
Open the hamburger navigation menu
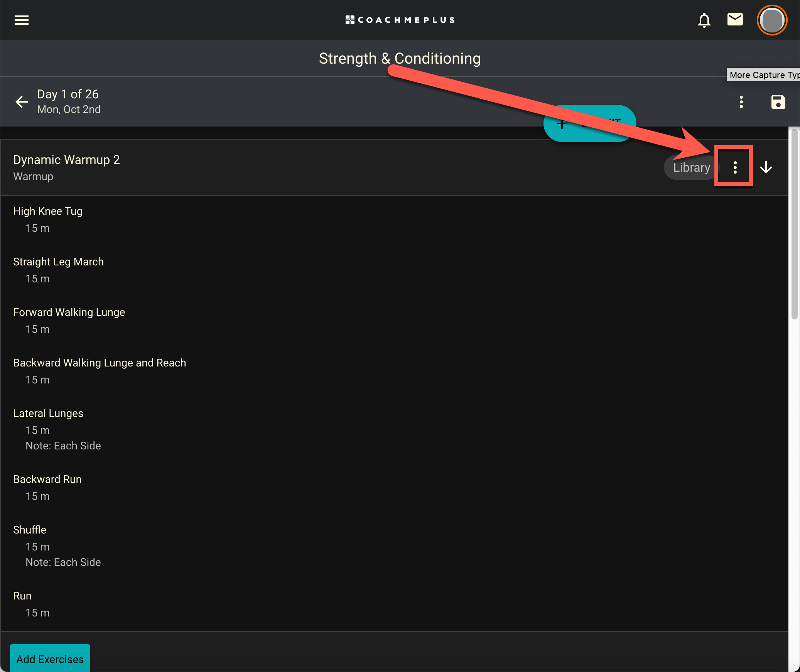(x=22, y=20)
